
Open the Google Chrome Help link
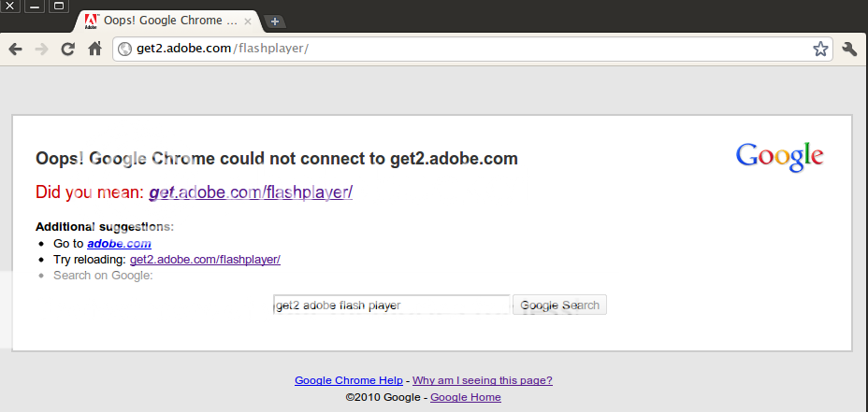tap(349, 380)
